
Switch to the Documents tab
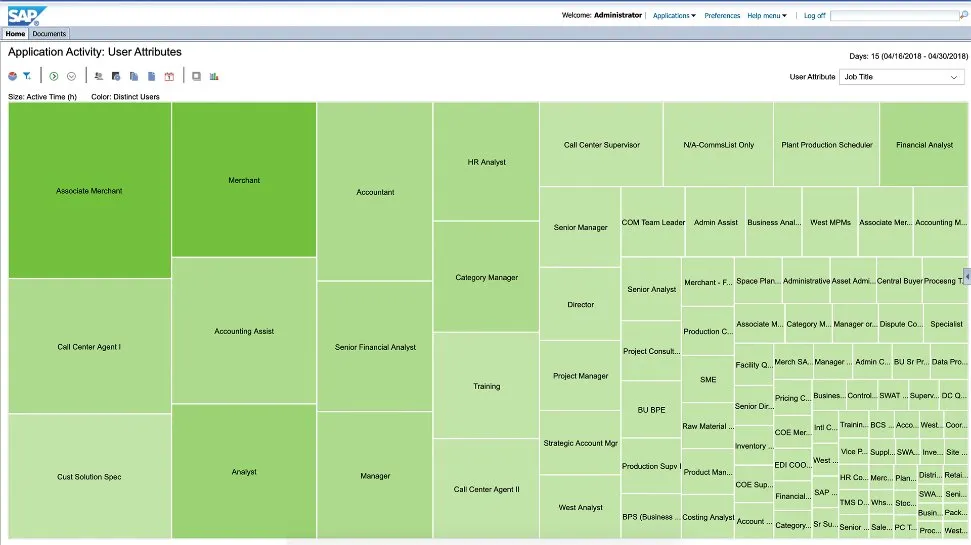pos(49,34)
